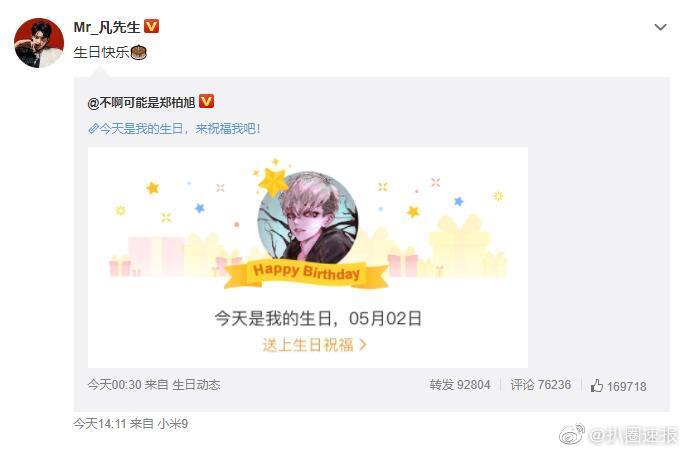Open @不啊可能是郑柏旭 profile link
This screenshot has height=453, width=686.
tap(141, 103)
